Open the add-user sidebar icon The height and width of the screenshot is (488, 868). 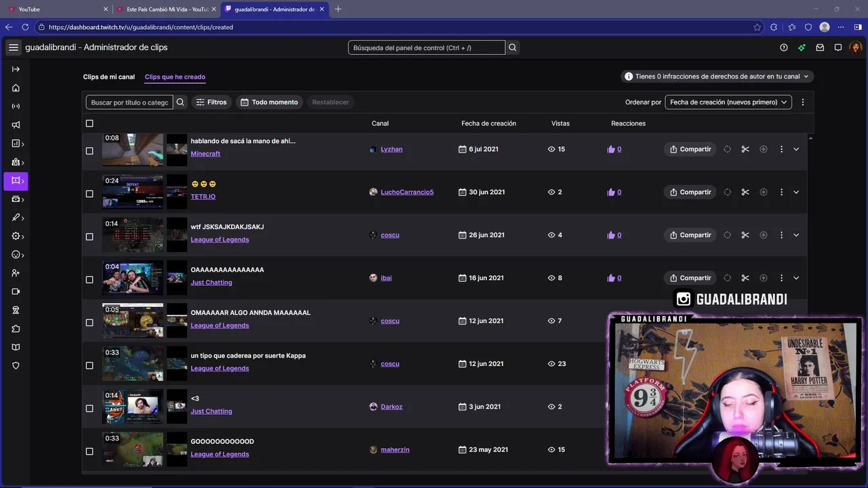coord(16,273)
